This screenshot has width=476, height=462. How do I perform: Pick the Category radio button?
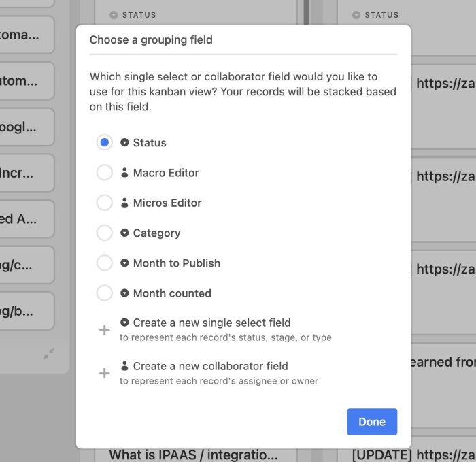[105, 233]
